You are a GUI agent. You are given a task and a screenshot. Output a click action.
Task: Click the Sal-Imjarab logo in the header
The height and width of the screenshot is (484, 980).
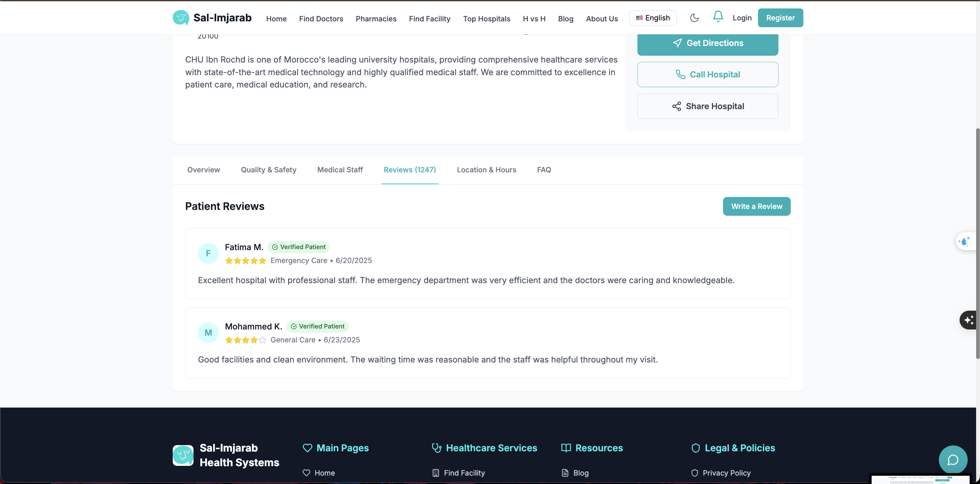click(181, 18)
